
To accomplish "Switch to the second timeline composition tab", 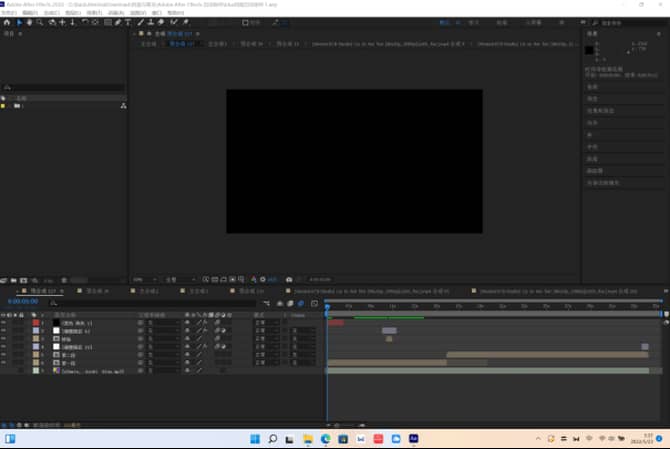I will pyautogui.click(x=93, y=291).
